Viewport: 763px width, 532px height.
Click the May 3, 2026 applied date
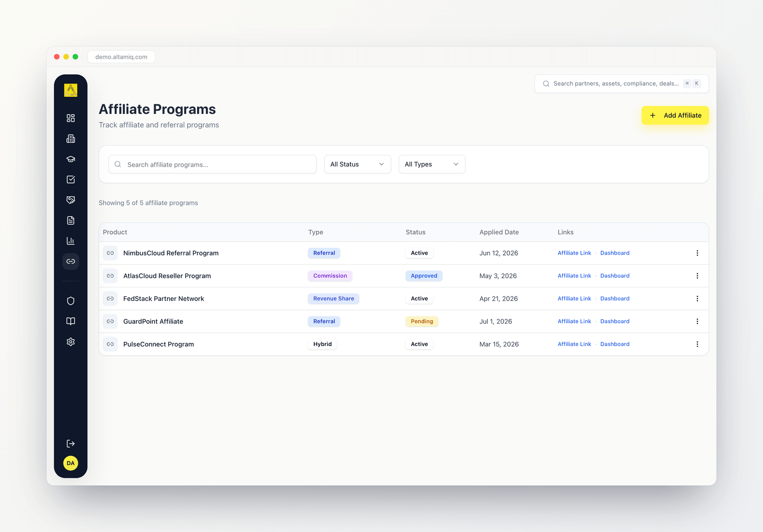tap(498, 276)
